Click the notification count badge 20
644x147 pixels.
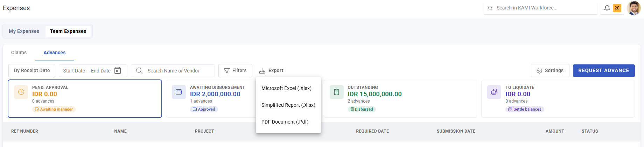pos(617,8)
